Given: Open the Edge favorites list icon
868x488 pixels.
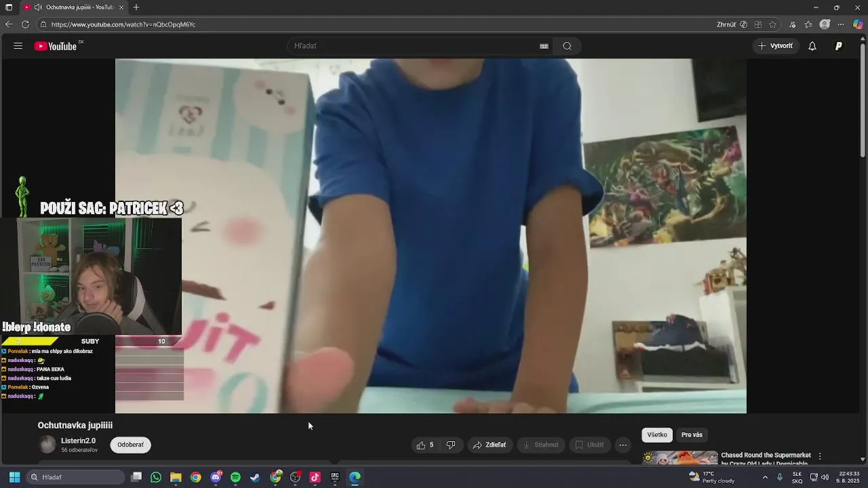Looking at the screenshot, I should point(808,24).
